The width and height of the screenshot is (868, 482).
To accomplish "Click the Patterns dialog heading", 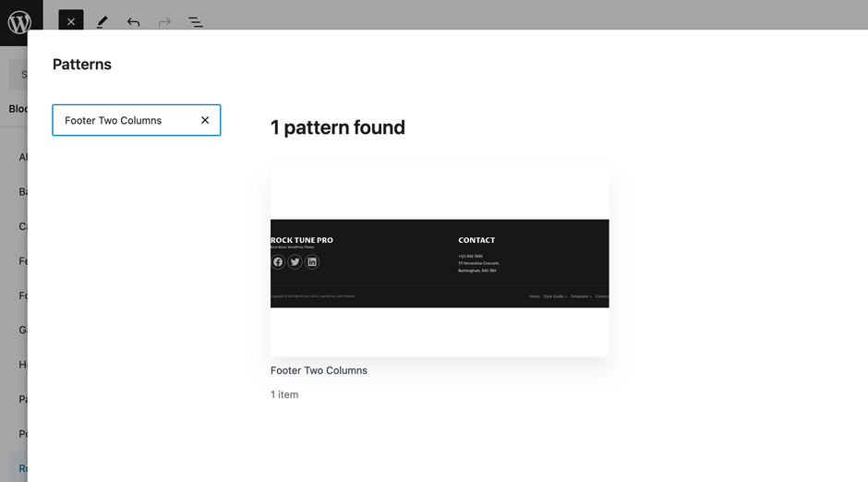I will point(82,65).
